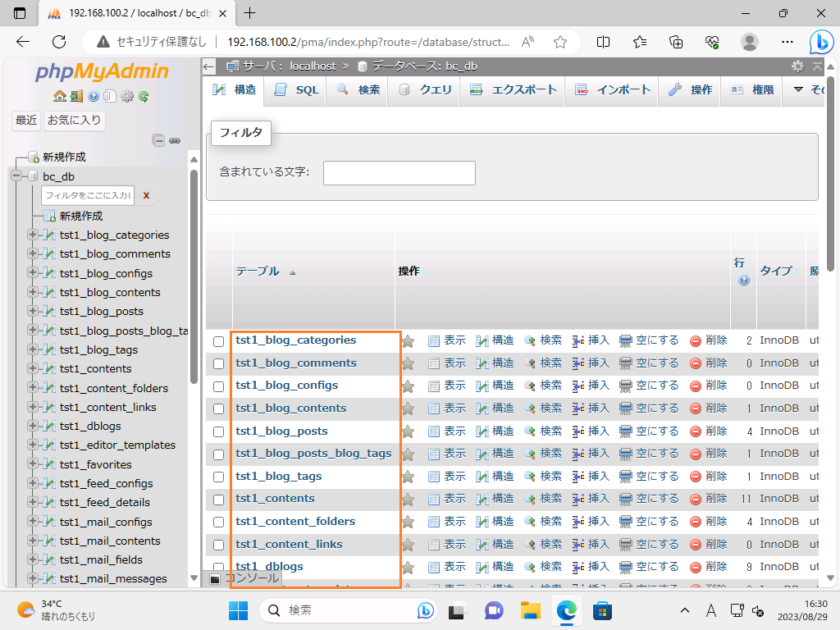Open phpMyAdmin documentation help icon
The height and width of the screenshot is (630, 840).
(x=94, y=96)
